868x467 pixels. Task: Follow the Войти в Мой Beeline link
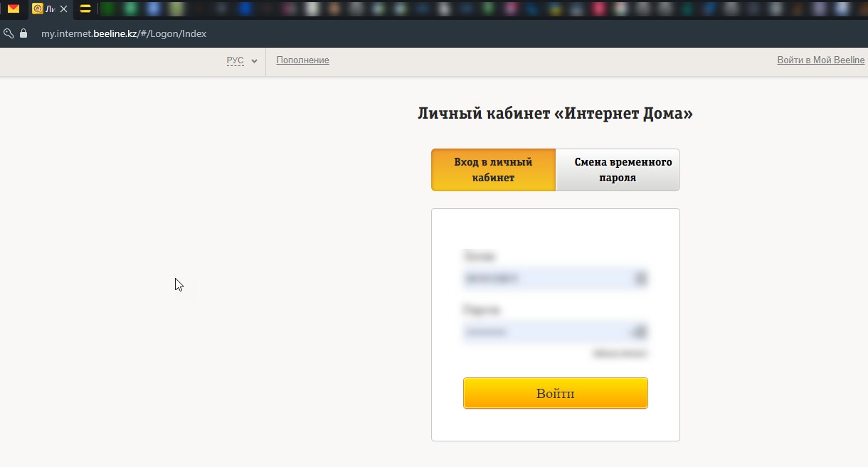pos(821,60)
